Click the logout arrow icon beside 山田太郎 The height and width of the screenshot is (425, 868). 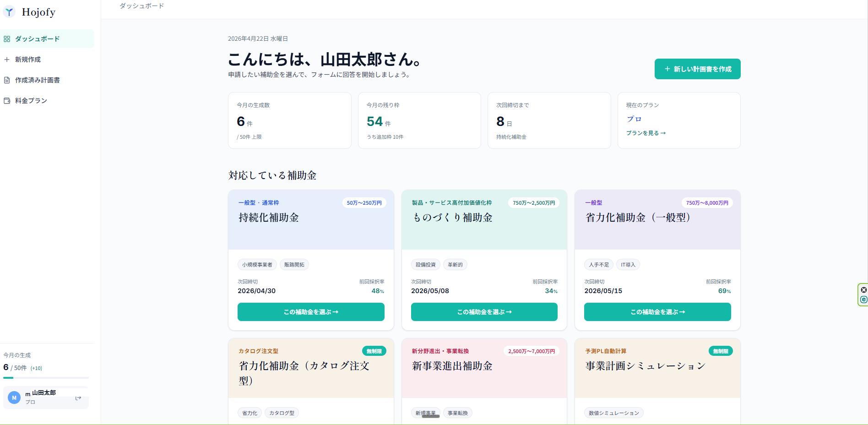click(78, 398)
